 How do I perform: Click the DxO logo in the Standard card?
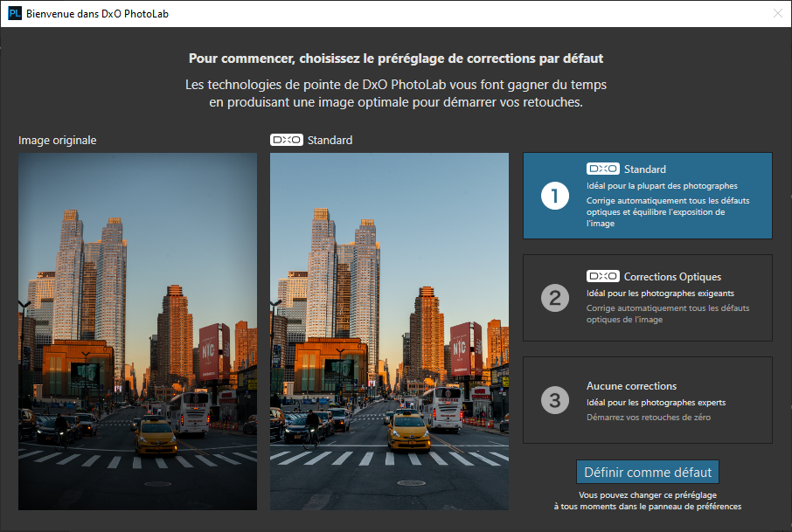[602, 169]
